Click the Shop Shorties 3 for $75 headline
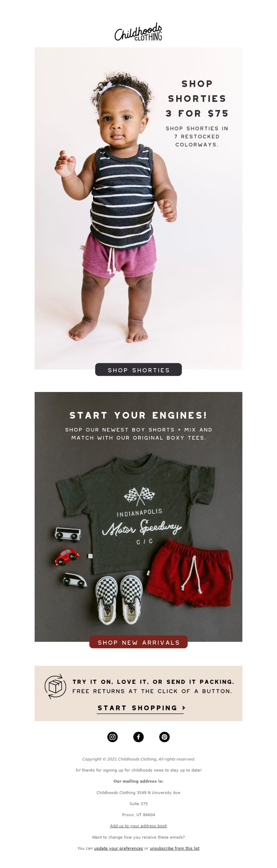 [x=197, y=99]
